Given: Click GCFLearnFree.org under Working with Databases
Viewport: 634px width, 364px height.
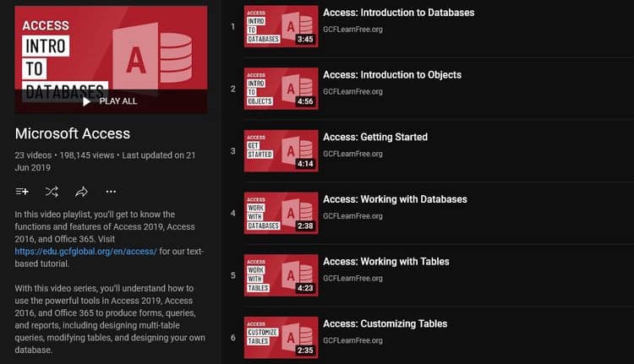Looking at the screenshot, I should (353, 215).
